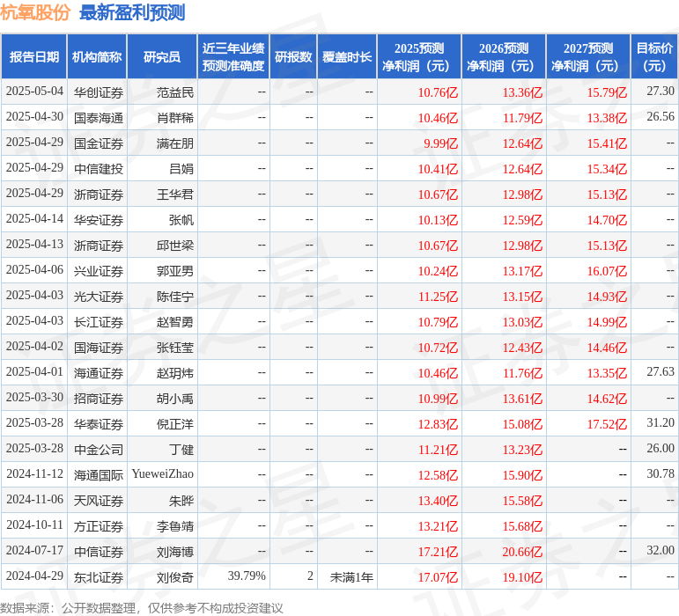Click the 2026预测净利润 column header
This screenshot has height=616, width=679.
(504, 56)
